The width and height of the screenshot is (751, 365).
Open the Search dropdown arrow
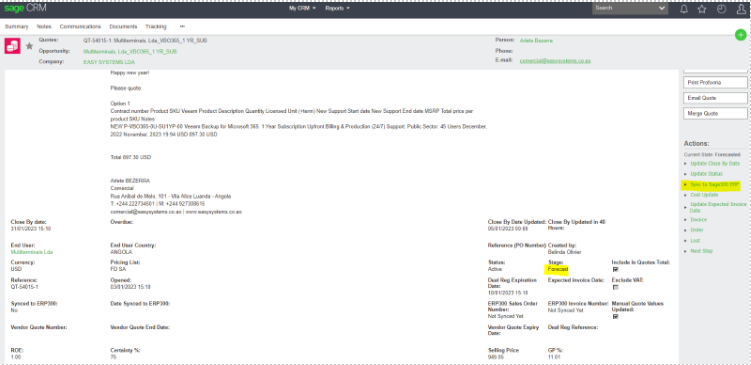tap(662, 9)
